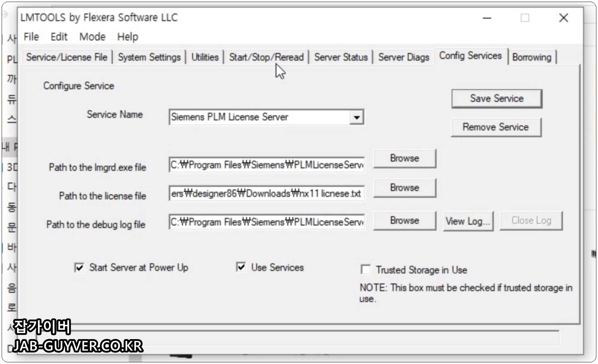Switch to the Borrowing tab
The height and width of the screenshot is (364, 598).
(x=532, y=57)
